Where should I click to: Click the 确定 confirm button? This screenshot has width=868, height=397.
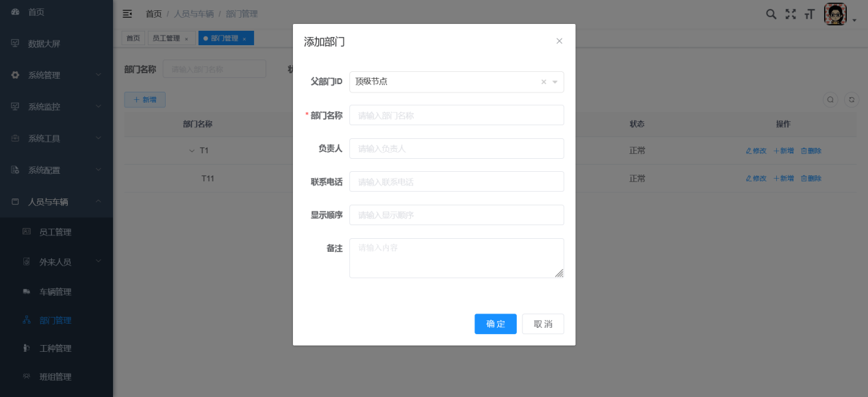point(495,324)
